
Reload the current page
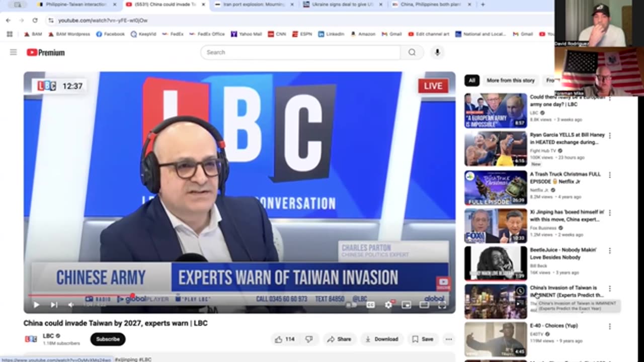(x=35, y=20)
